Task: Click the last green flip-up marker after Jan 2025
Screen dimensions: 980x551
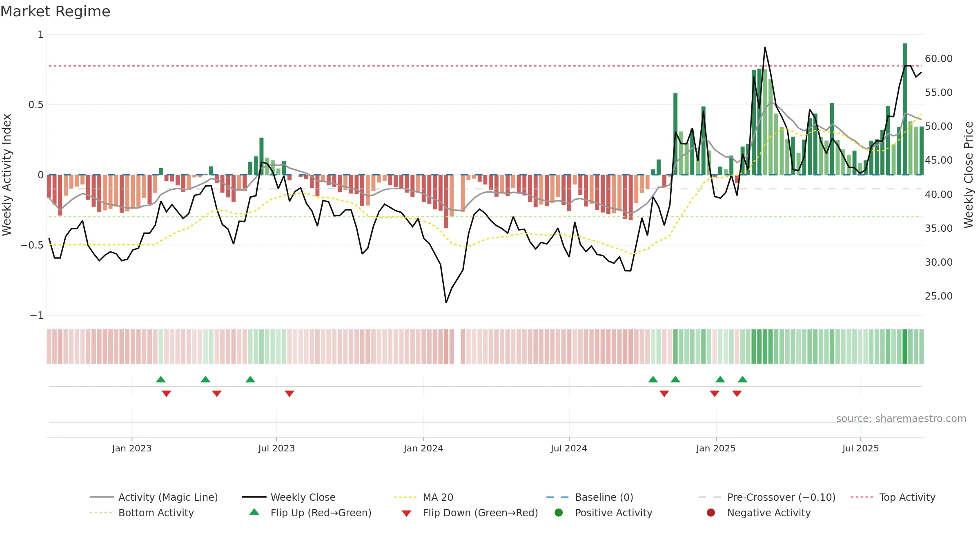Action: [743, 380]
